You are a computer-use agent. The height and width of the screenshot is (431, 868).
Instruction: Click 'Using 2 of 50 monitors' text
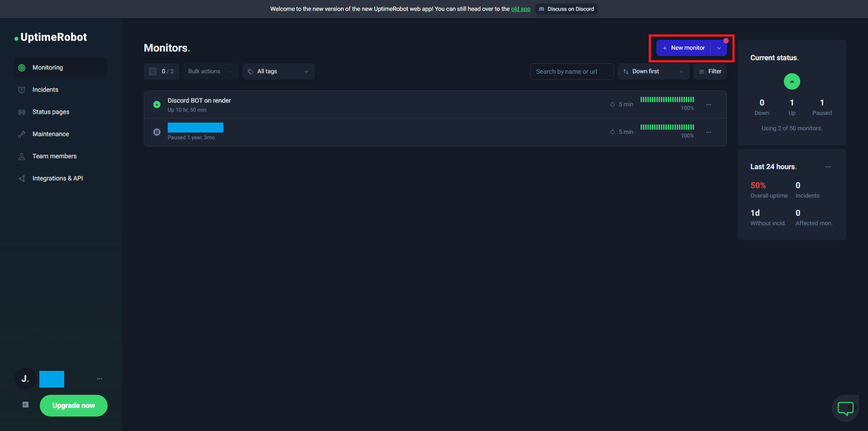pyautogui.click(x=792, y=128)
